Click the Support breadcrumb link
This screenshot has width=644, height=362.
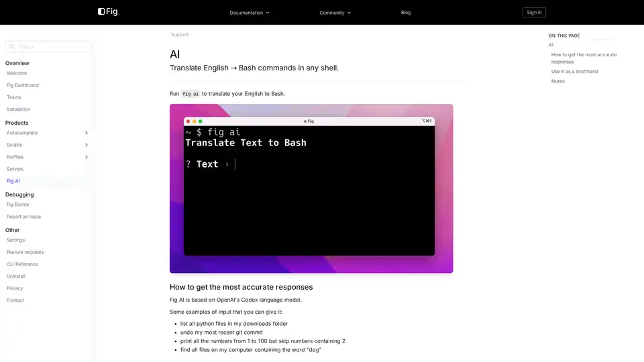pos(180,34)
